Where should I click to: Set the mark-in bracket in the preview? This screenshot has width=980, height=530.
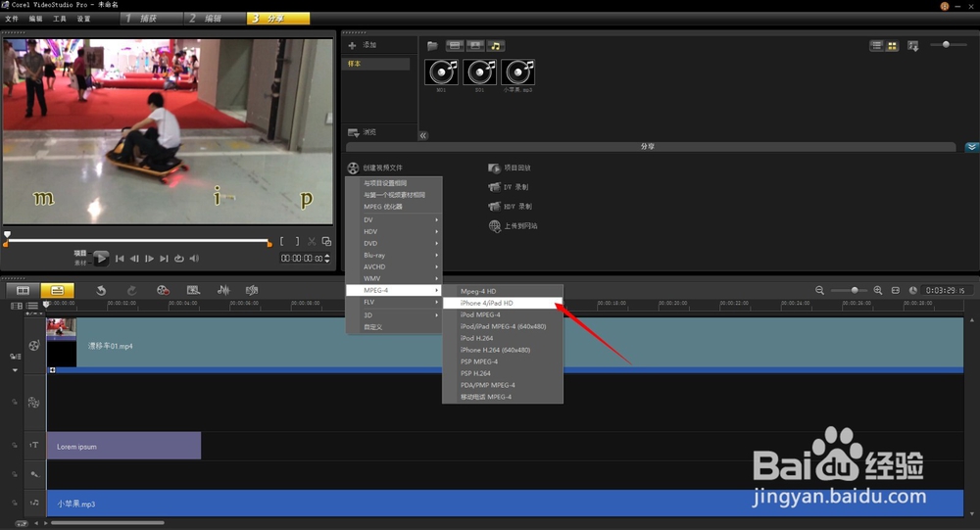tap(282, 241)
